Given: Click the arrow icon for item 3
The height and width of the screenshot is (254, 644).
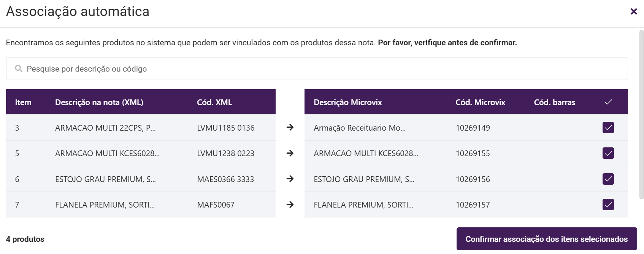Looking at the screenshot, I should pyautogui.click(x=290, y=127).
